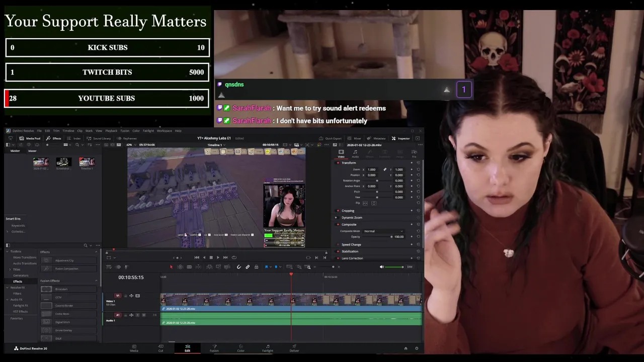644x362 pixels.
Task: Open the Audio tab in Inspector
Action: coord(355,154)
